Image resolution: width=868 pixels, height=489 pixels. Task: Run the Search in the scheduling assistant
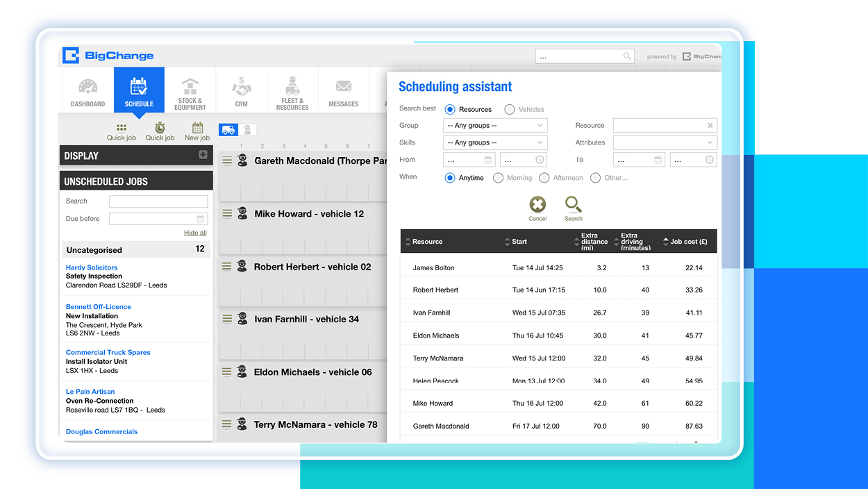tap(573, 208)
